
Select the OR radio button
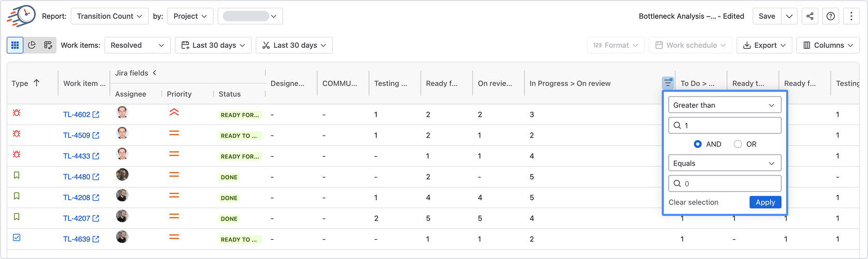pyautogui.click(x=738, y=144)
